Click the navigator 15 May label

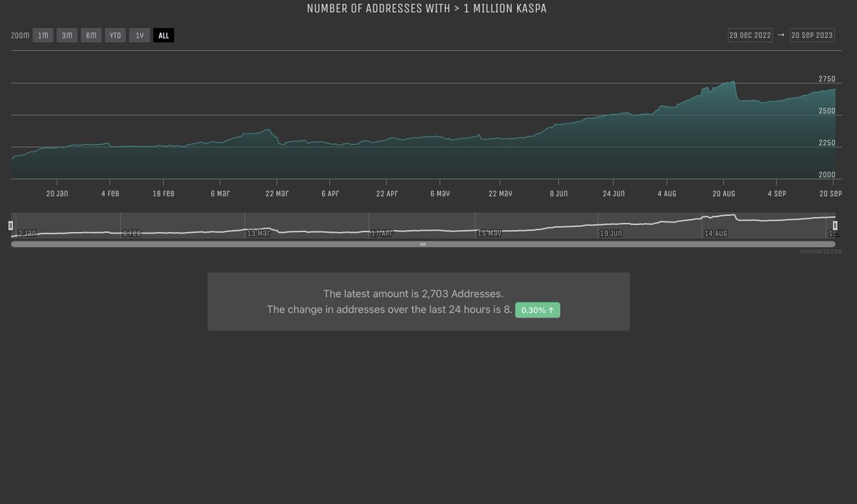click(x=490, y=233)
